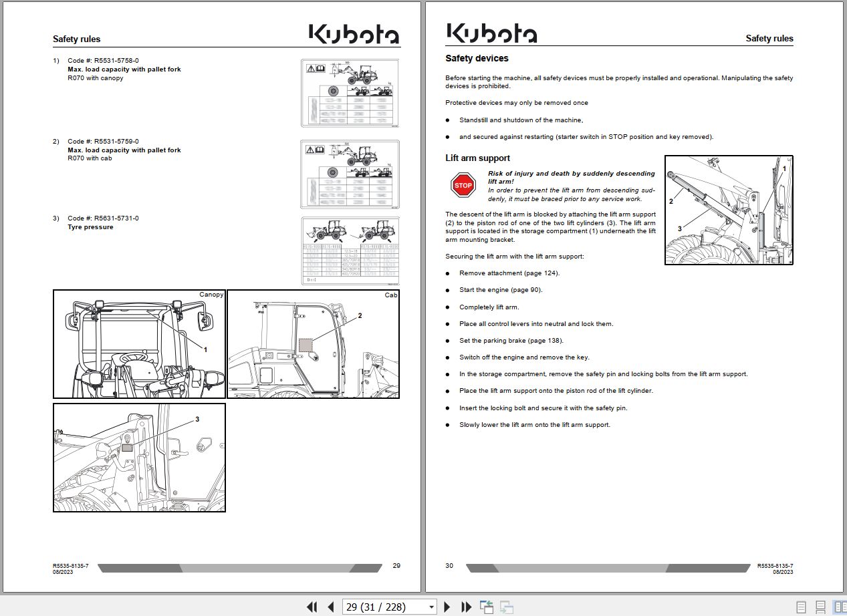Screen dimensions: 847x616
Task: Open the page number dropdown arrow
Action: point(431,607)
